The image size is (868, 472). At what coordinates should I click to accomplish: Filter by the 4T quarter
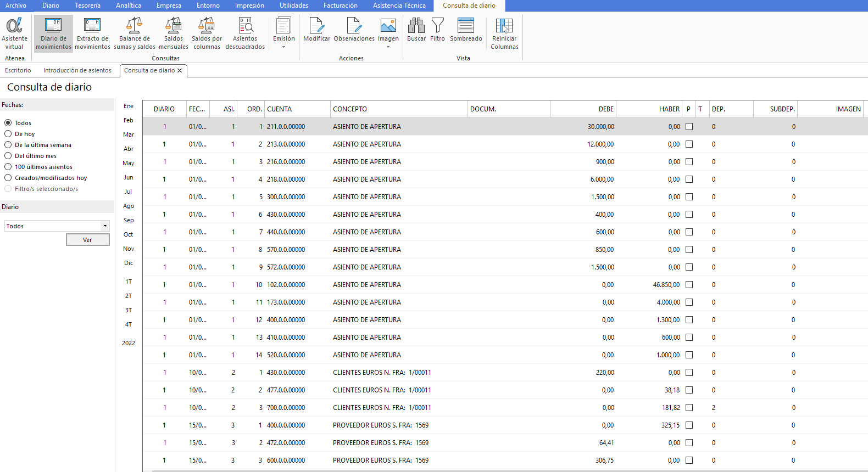pyautogui.click(x=129, y=324)
